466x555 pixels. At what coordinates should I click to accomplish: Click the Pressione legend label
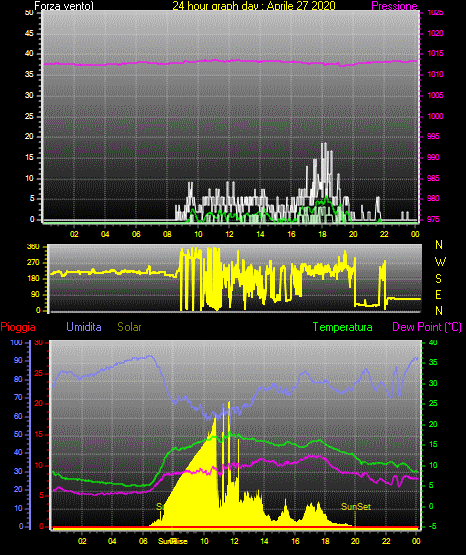tap(394, 6)
